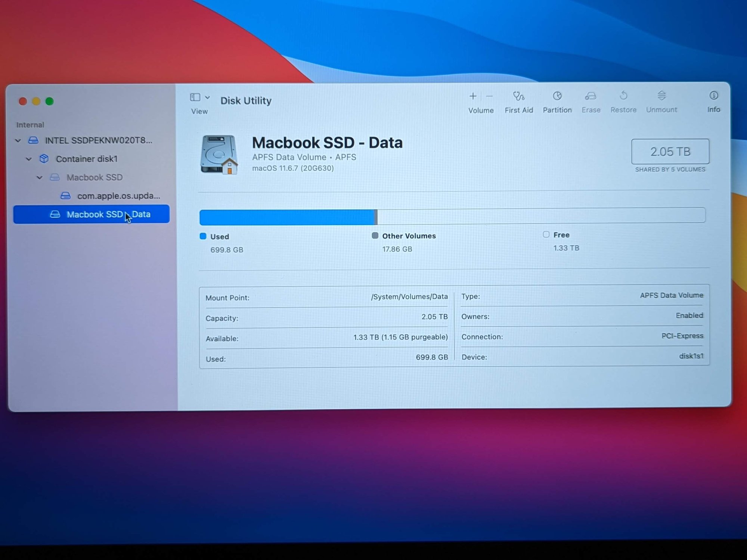Click the sidebar View toggle icon

(195, 97)
